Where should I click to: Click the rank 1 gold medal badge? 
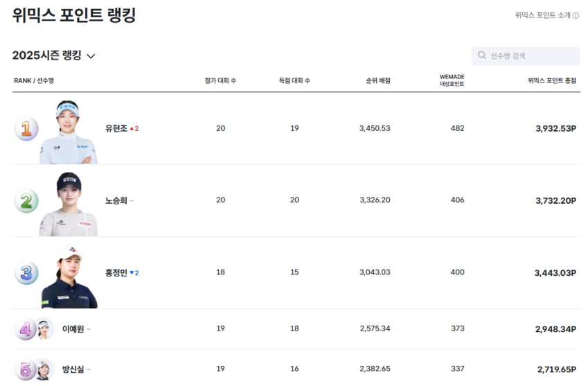(26, 128)
